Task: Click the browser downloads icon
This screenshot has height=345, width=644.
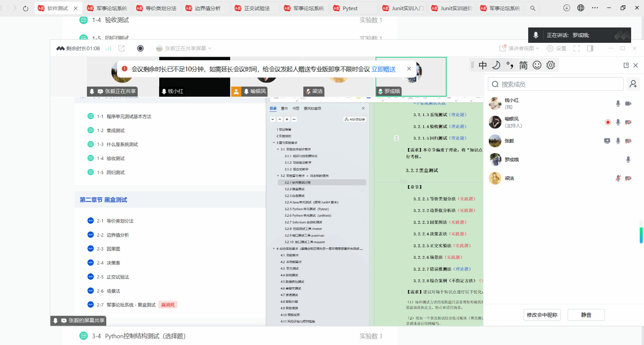Action: coord(567,8)
